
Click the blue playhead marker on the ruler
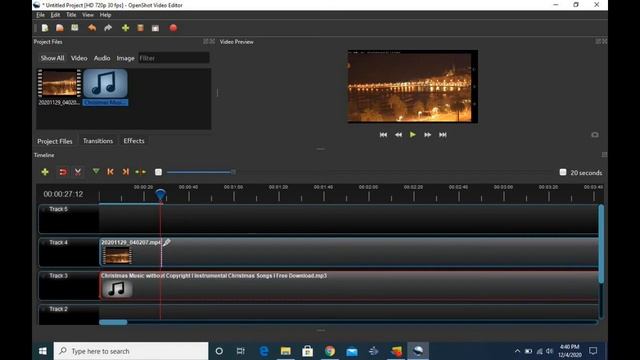tap(160, 195)
